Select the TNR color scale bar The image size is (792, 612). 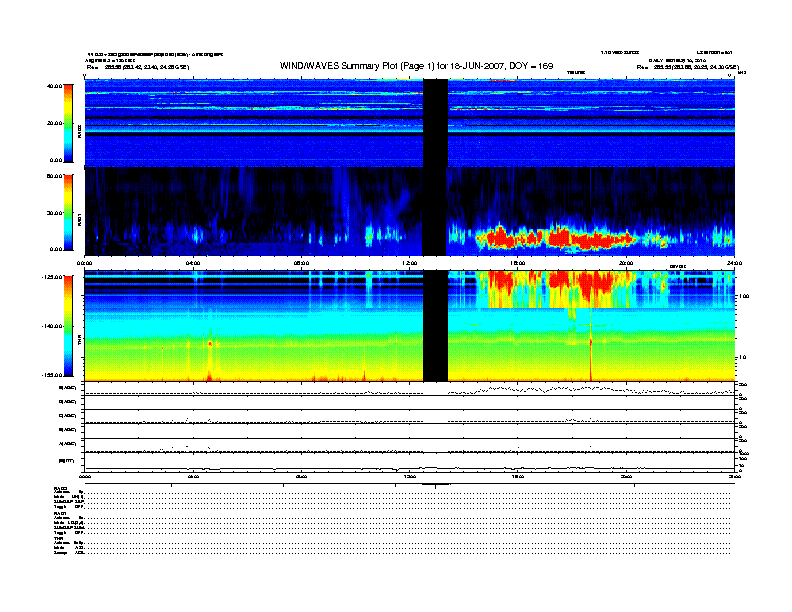tap(68, 326)
